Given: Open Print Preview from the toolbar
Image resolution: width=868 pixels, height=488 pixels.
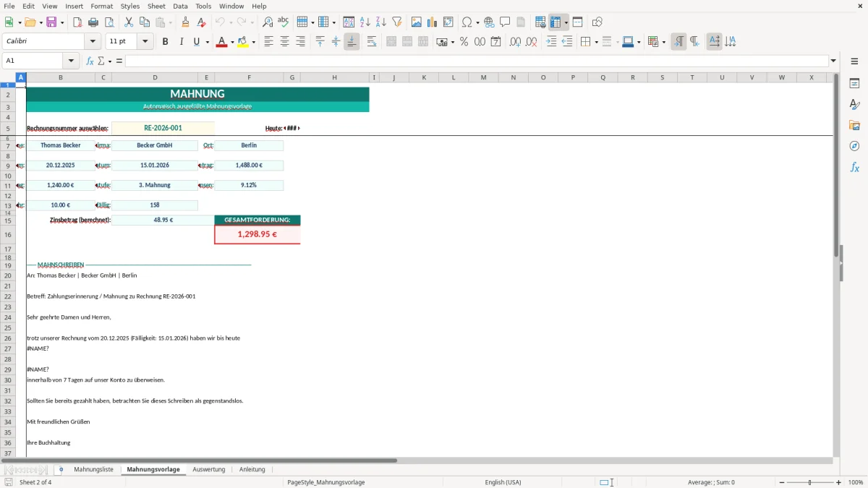Looking at the screenshot, I should tap(109, 22).
